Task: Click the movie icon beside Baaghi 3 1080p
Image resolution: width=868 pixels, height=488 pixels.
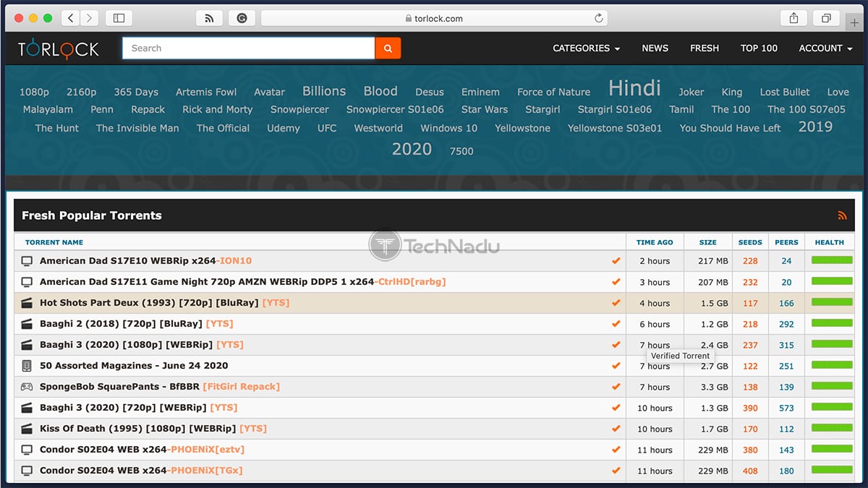Action: [27, 345]
